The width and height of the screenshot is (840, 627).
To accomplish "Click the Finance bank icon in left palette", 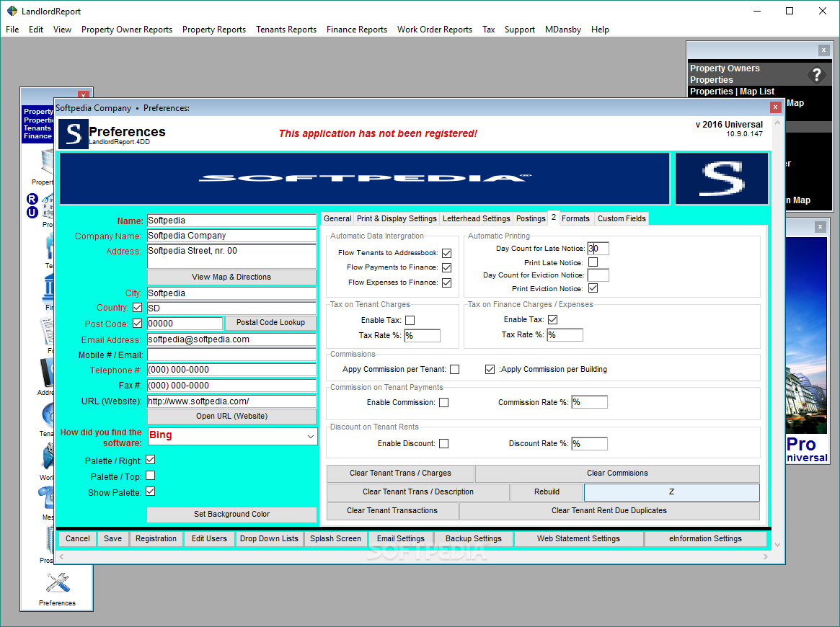I will coord(49,288).
